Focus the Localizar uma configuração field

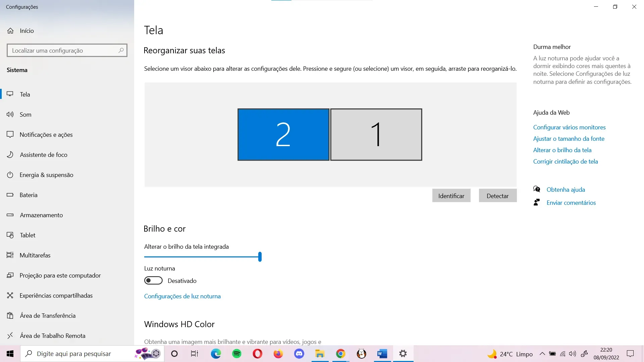pos(67,50)
